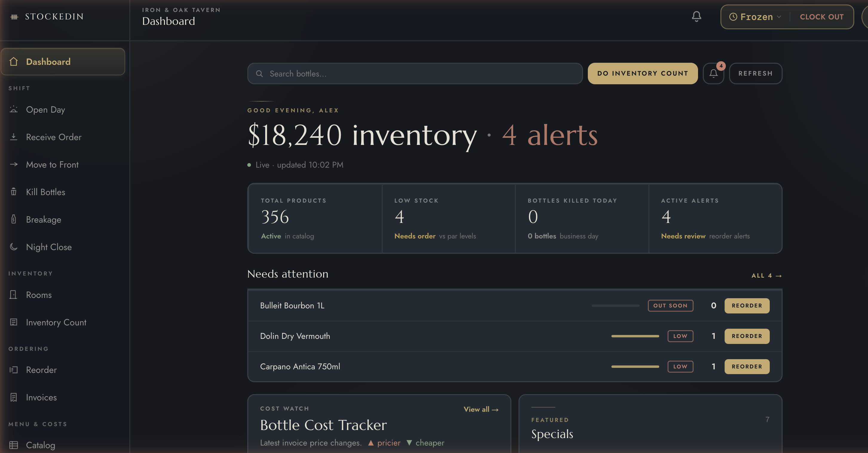Click the Invoices sidebar label

pos(41,397)
